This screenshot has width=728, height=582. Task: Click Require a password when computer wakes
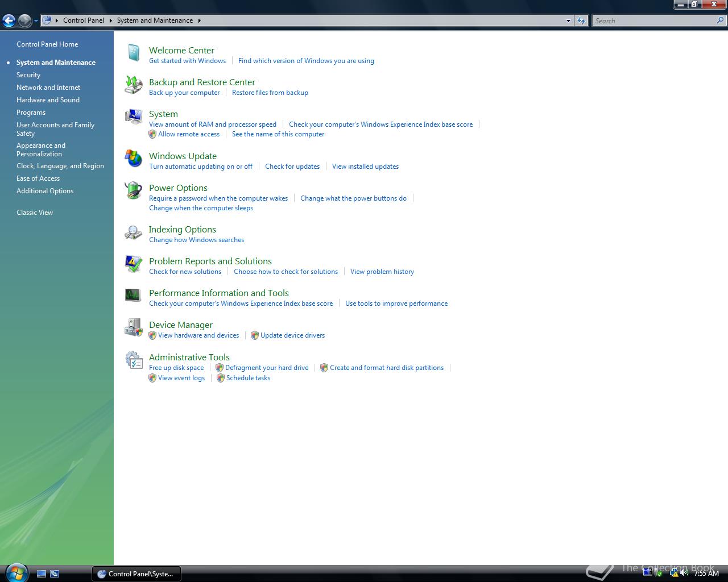(x=218, y=198)
